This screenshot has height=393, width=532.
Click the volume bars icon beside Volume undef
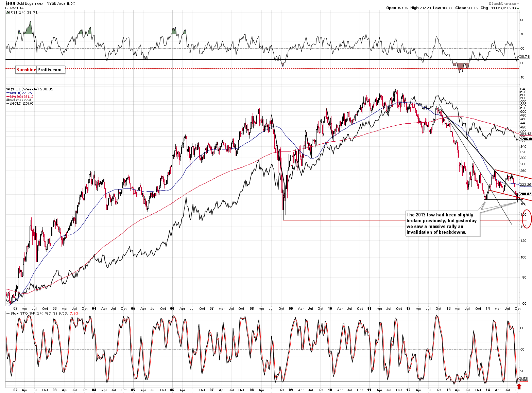(8, 100)
